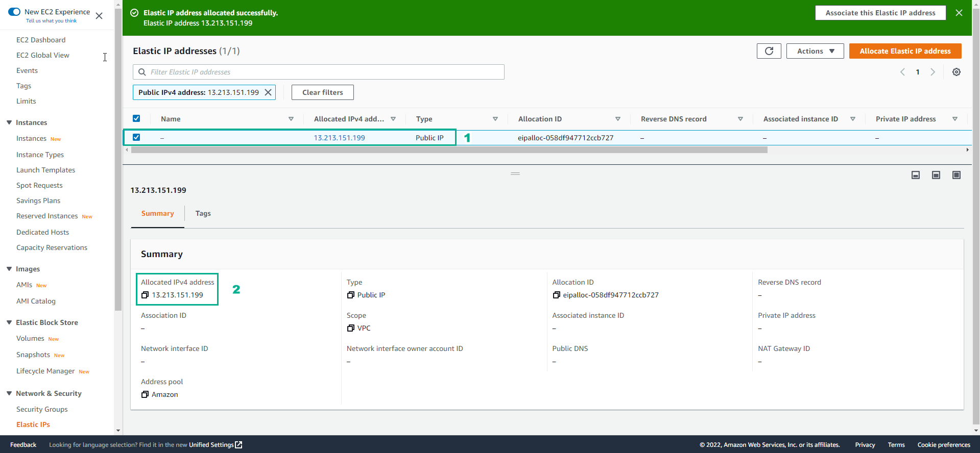Open Elastic IPs in sidebar
This screenshot has width=980, height=453.
pyautogui.click(x=33, y=424)
